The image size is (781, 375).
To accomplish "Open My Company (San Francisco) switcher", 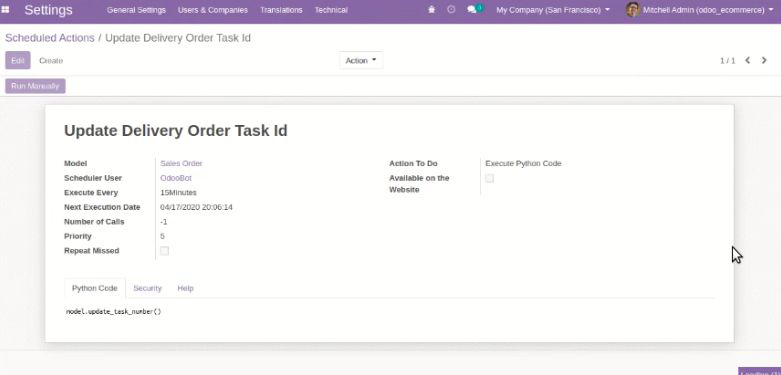I will pyautogui.click(x=553, y=10).
